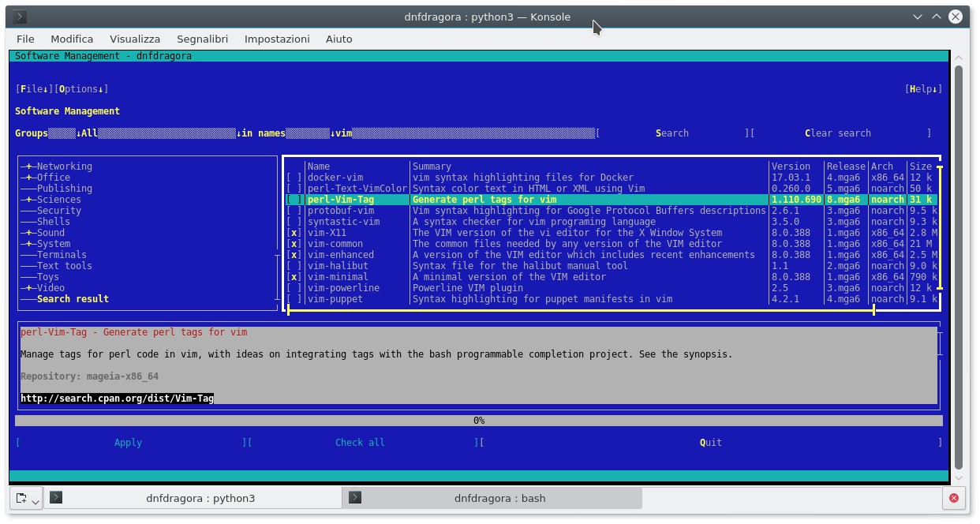Click the Konsole window menu icon
This screenshot has height=524, width=980.
[x=20, y=17]
